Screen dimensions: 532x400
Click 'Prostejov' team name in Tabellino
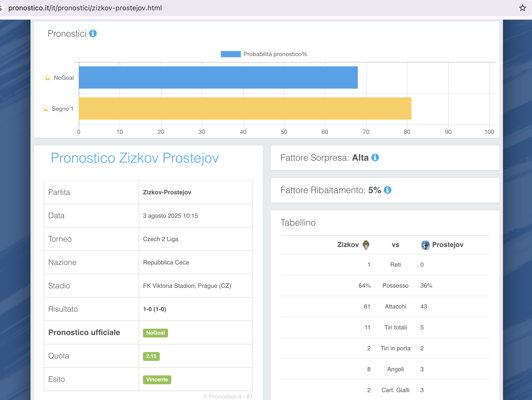tap(448, 245)
